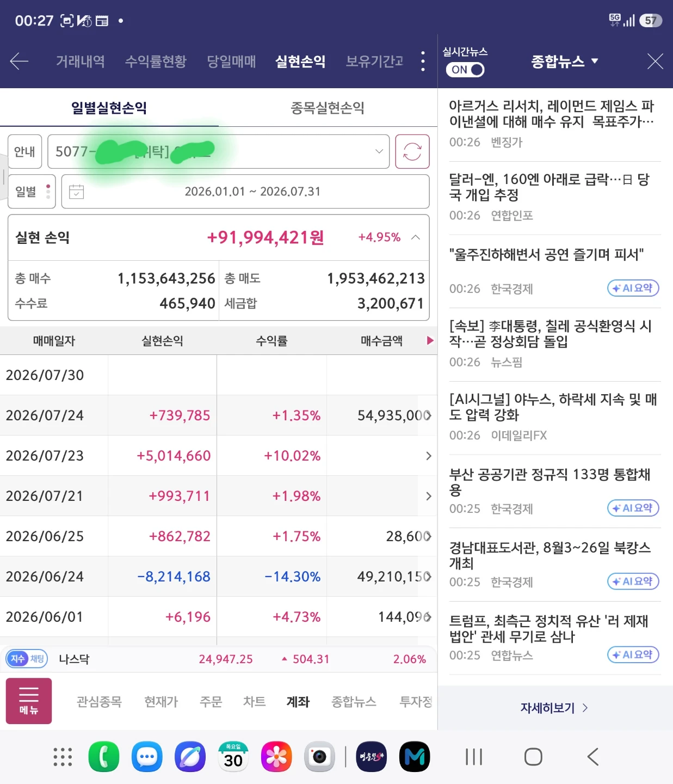Screen dimensions: 673x784
Task: Refresh account data with reload icon
Action: point(412,151)
